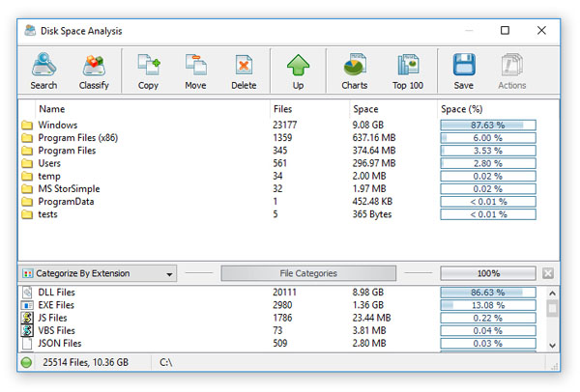580x392 pixels.
Task: Click folder icon beside MS StorSimple
Action: tap(27, 189)
